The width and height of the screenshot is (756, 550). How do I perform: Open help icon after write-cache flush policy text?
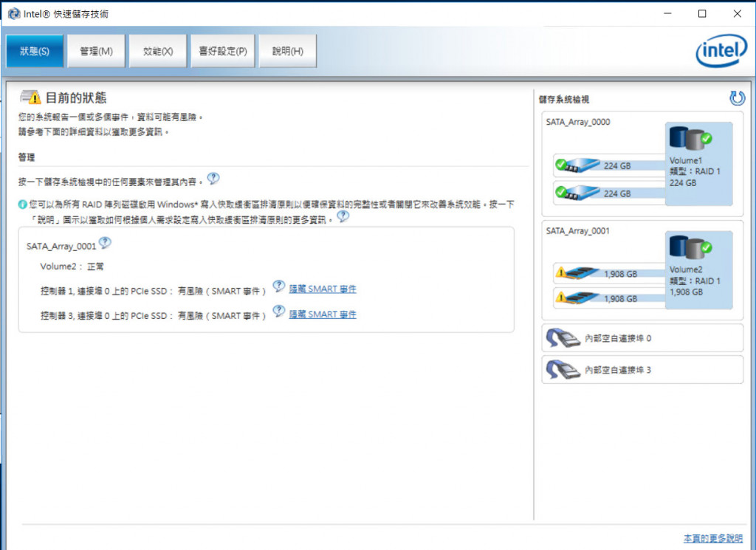[x=343, y=216]
